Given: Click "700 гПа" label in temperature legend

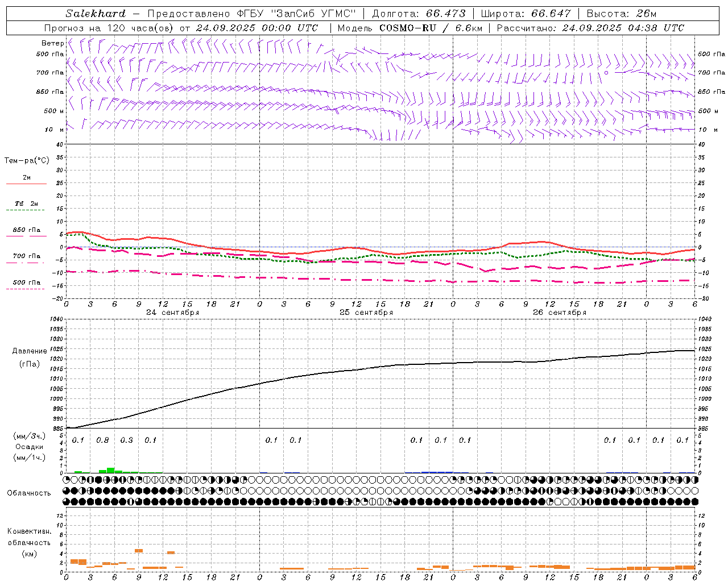Looking at the screenshot, I should pos(26,256).
